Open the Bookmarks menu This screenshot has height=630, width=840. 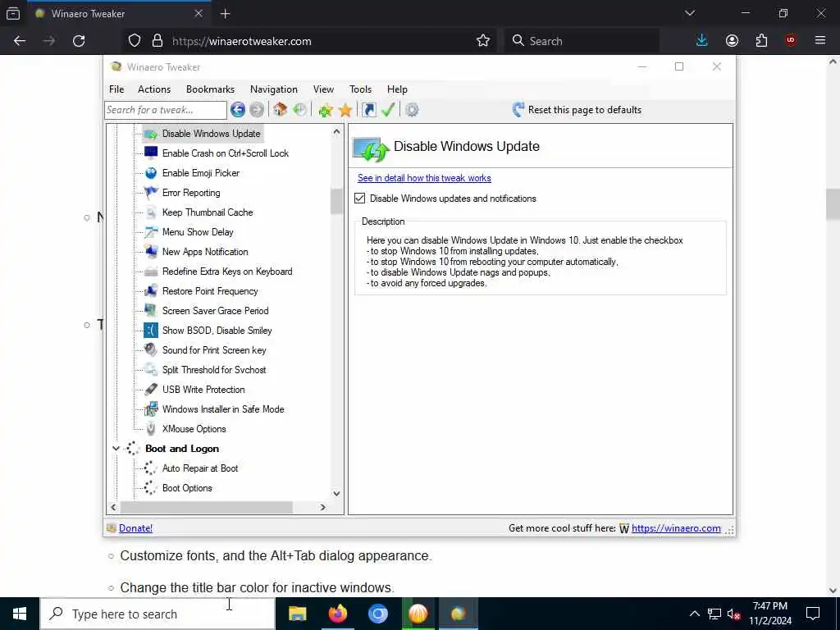pyautogui.click(x=210, y=89)
